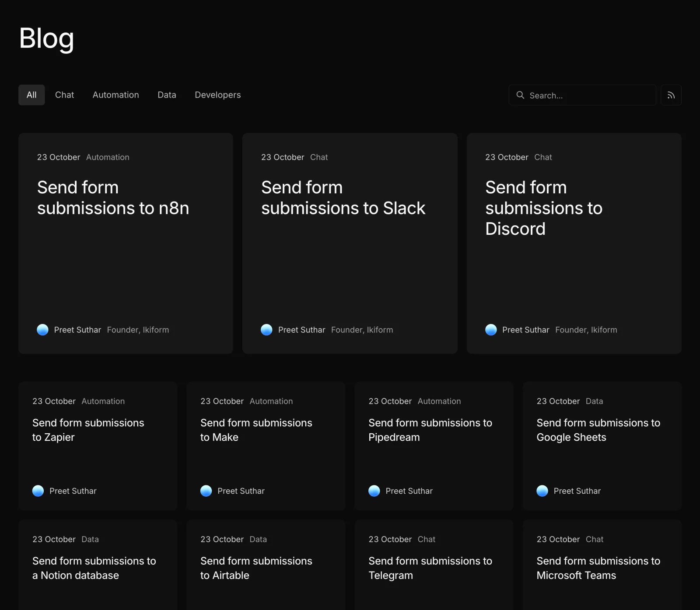Select the All filter tab

[31, 95]
